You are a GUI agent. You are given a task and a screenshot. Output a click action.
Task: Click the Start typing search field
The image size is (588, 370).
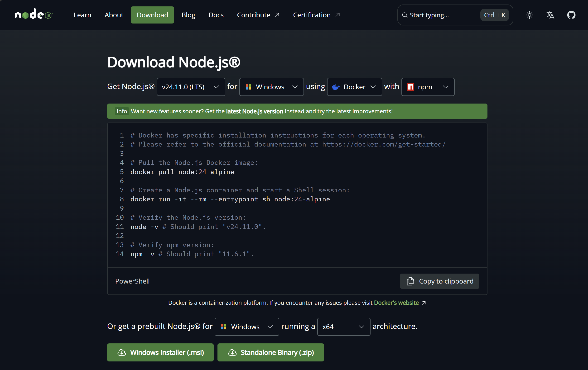pyautogui.click(x=437, y=15)
